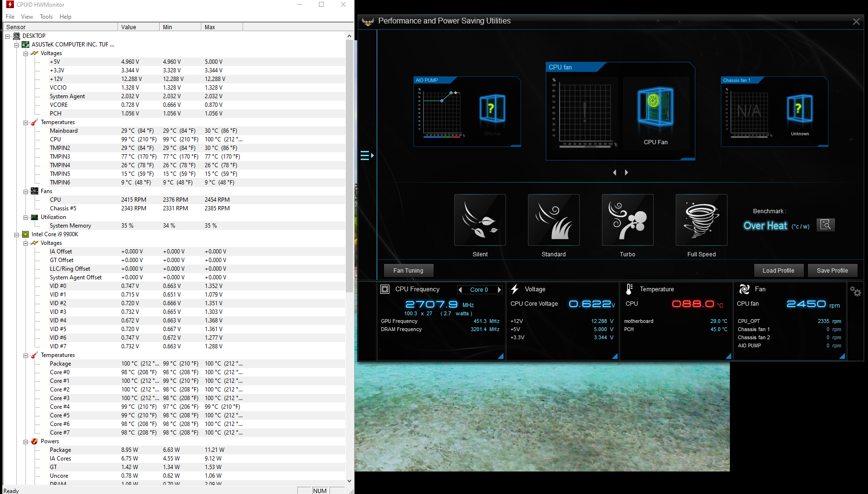Expand the CPU Frequency panel corner arrow
868x494 pixels.
click(501, 356)
